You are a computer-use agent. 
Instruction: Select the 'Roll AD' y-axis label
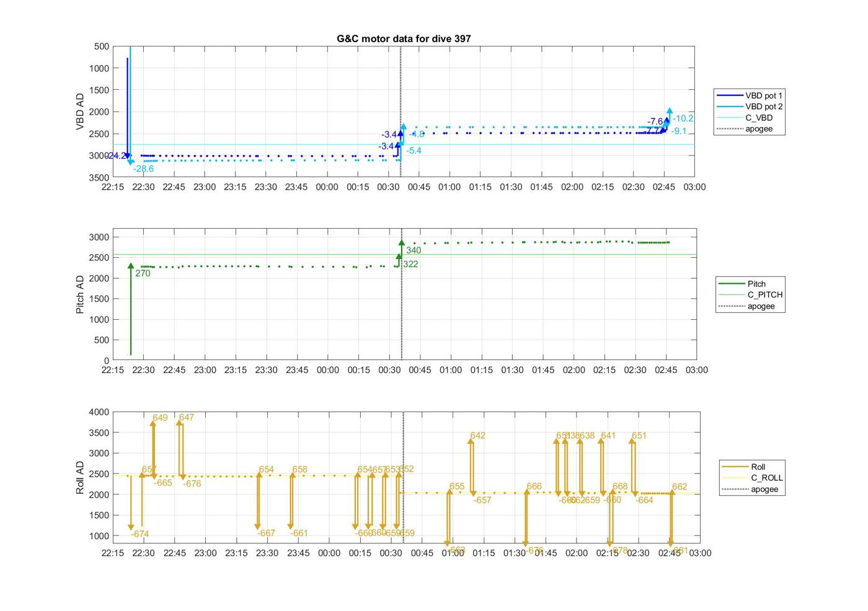(80, 477)
